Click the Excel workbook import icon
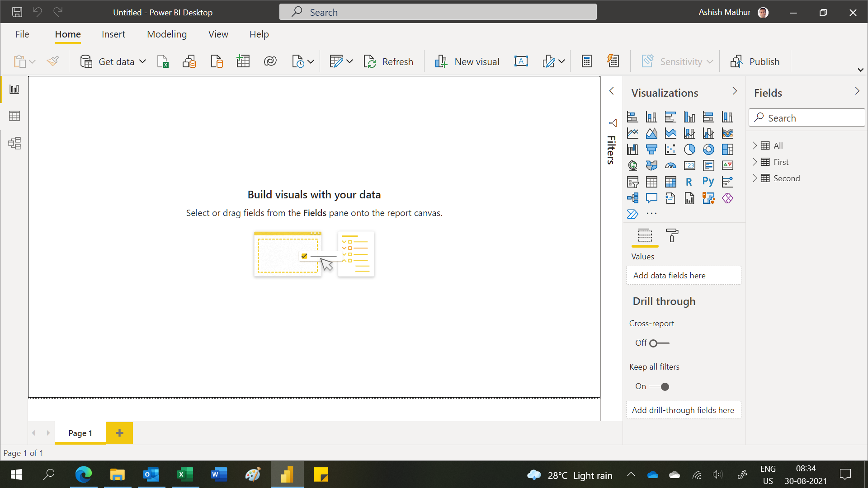The width and height of the screenshot is (868, 488). point(163,61)
